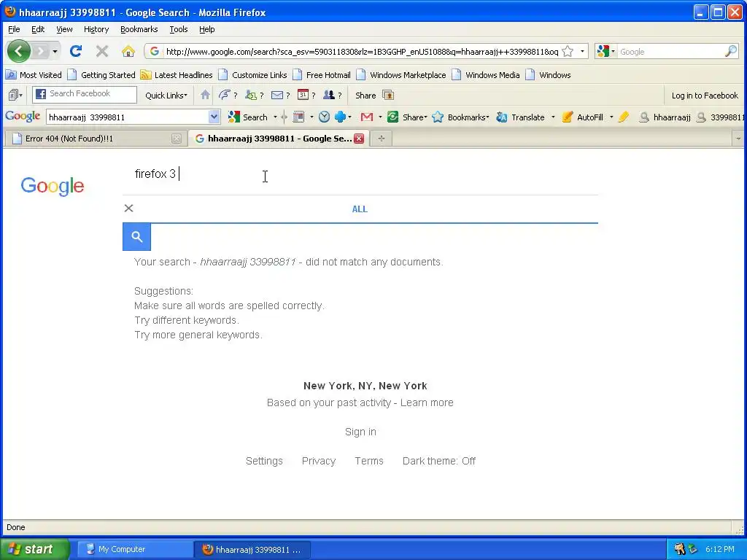Clear the search with the X icon
The width and height of the screenshot is (747, 560).
128,208
